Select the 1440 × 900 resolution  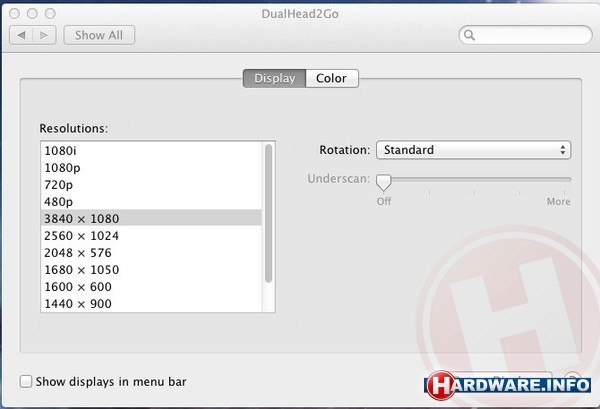click(151, 303)
